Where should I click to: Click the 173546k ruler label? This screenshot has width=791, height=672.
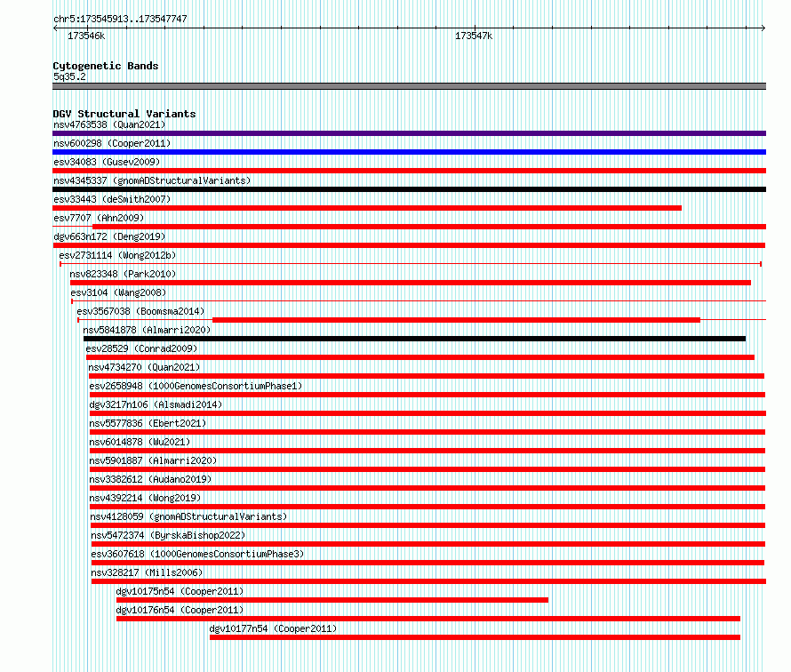[86, 36]
